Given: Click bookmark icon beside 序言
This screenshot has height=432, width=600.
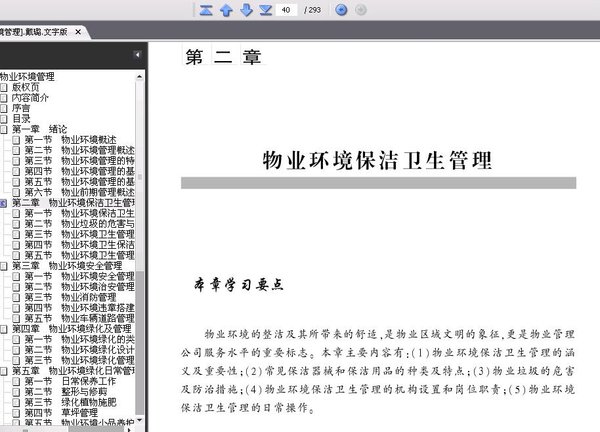Looking at the screenshot, I should [4, 108].
